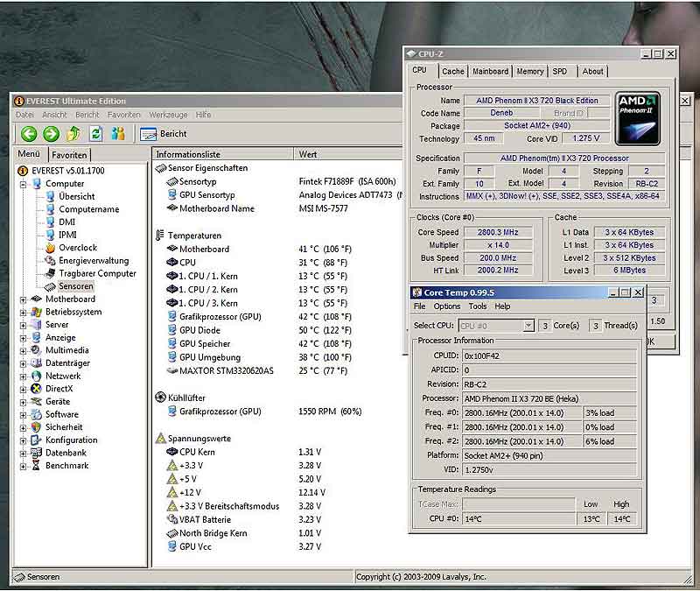Select the Übersicht tree item
The image size is (700, 591).
[77, 196]
